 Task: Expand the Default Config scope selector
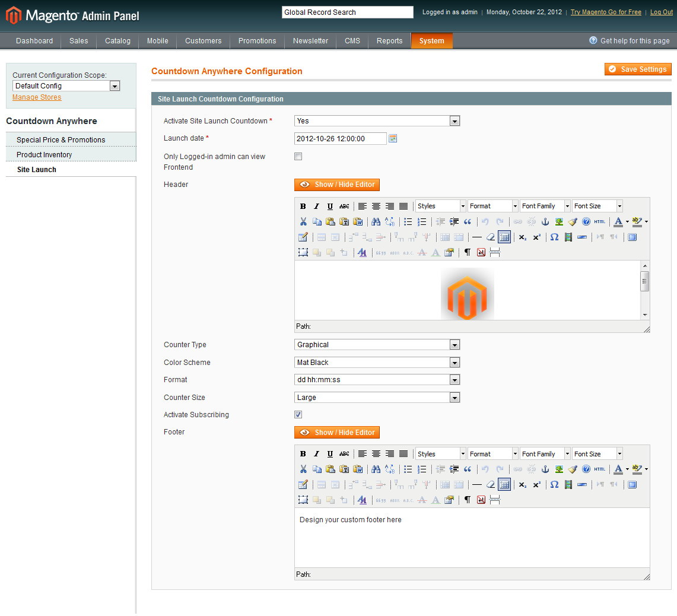pyautogui.click(x=114, y=85)
